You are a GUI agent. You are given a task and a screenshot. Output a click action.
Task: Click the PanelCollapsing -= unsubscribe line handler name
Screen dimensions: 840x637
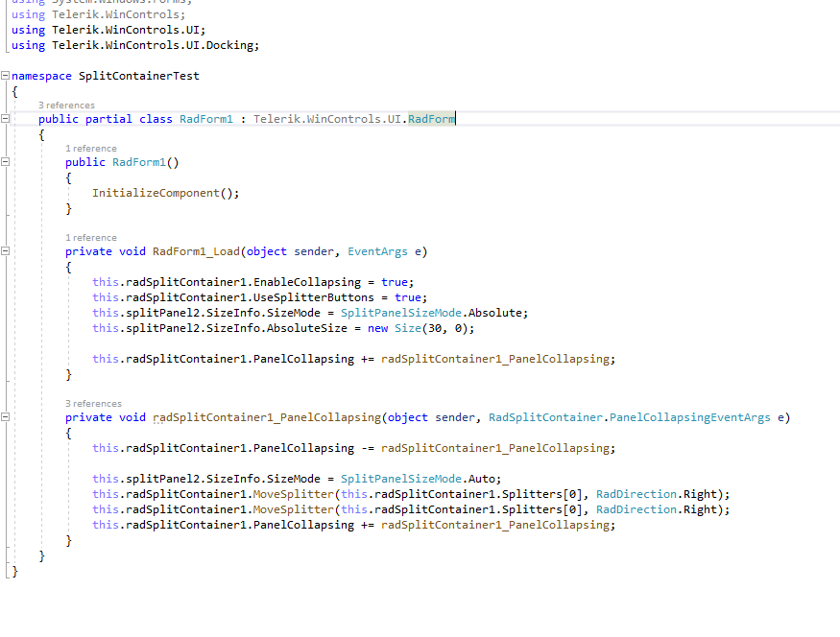pyautogui.click(x=495, y=448)
